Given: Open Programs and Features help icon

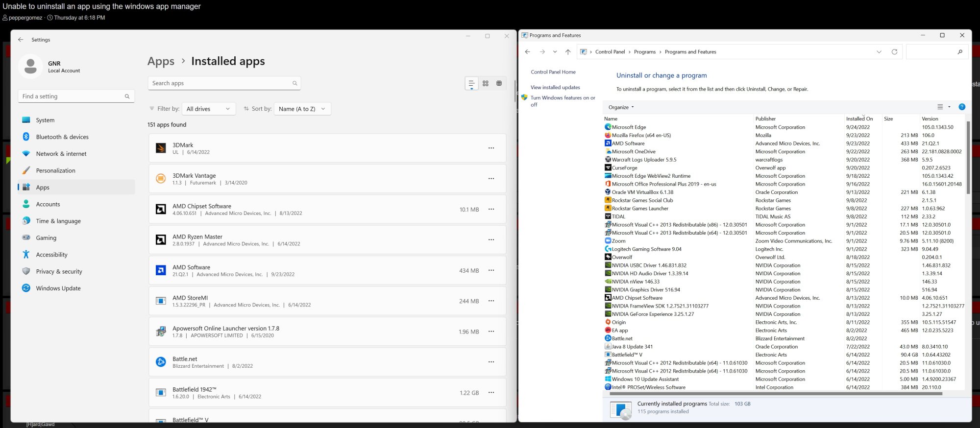Looking at the screenshot, I should 962,107.
